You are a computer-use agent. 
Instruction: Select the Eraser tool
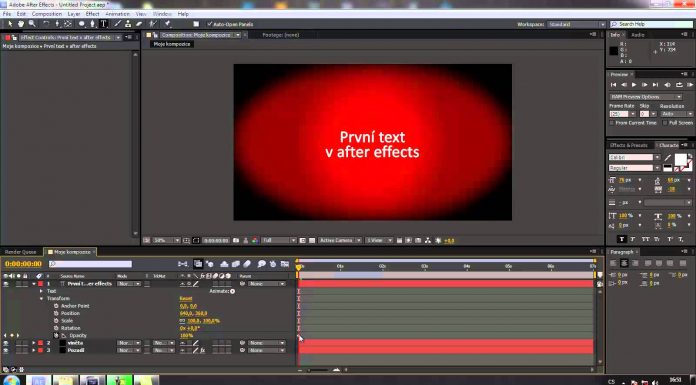tap(139, 24)
